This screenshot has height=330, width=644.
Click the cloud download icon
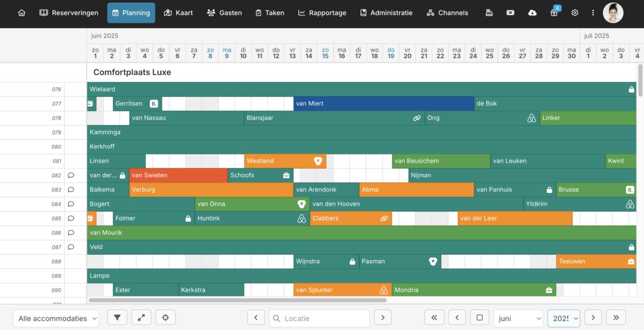(x=532, y=13)
